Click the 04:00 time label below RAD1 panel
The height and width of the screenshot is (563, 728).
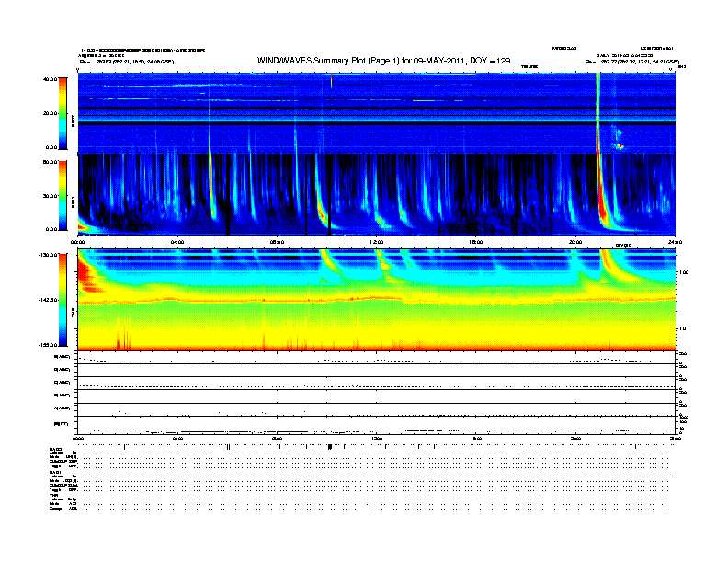(177, 242)
